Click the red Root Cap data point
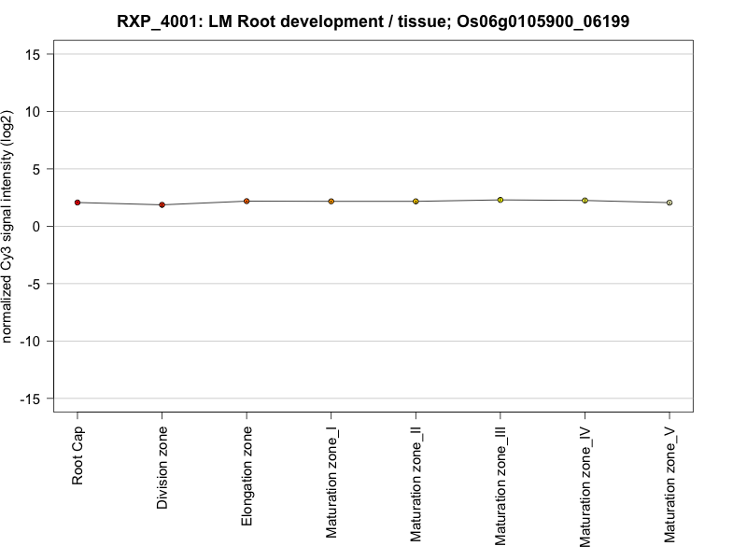The height and width of the screenshot is (560, 747). [x=78, y=203]
